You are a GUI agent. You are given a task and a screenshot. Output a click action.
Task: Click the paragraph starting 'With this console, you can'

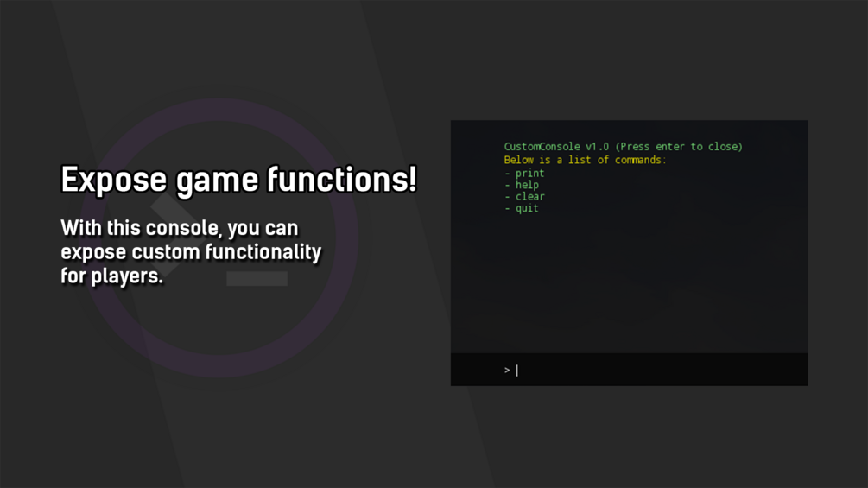[191, 251]
